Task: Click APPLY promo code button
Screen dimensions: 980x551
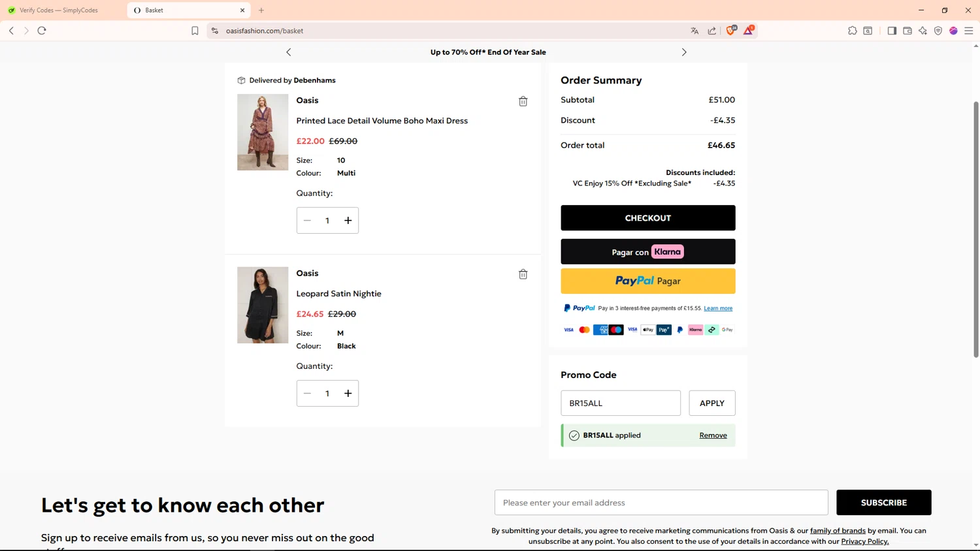Action: point(712,403)
